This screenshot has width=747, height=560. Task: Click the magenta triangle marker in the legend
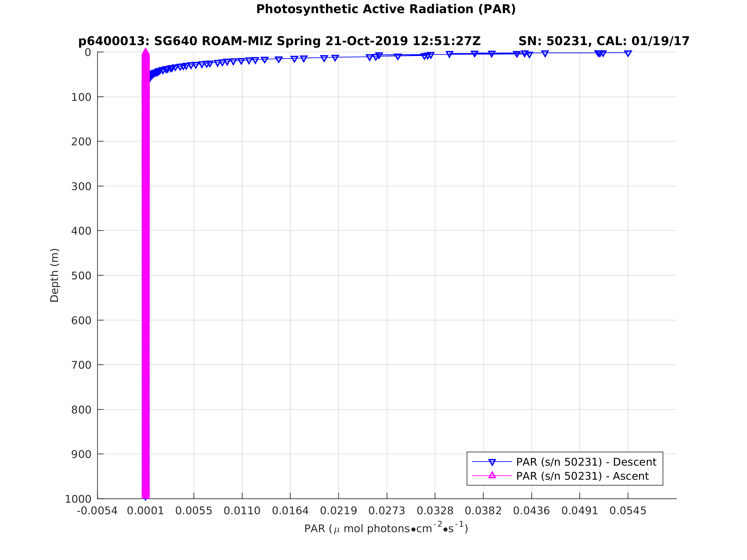(x=492, y=475)
